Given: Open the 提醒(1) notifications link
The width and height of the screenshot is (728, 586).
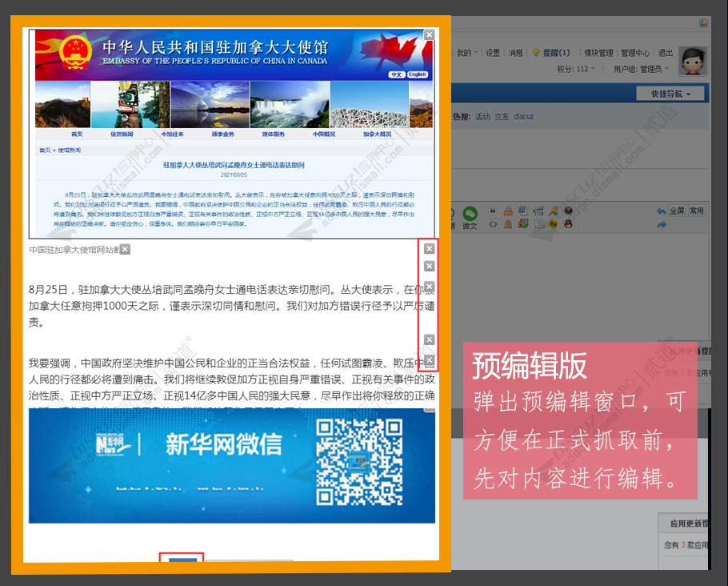Looking at the screenshot, I should coord(556,53).
